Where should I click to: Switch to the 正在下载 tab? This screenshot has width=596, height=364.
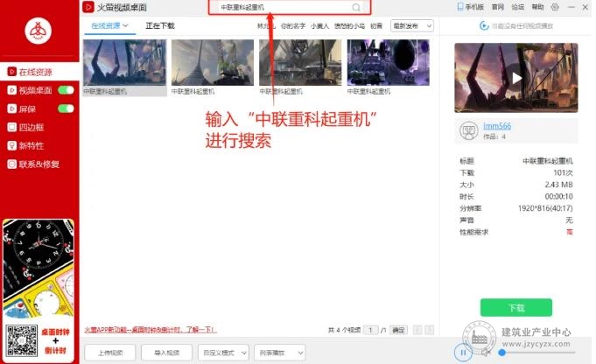pos(160,26)
